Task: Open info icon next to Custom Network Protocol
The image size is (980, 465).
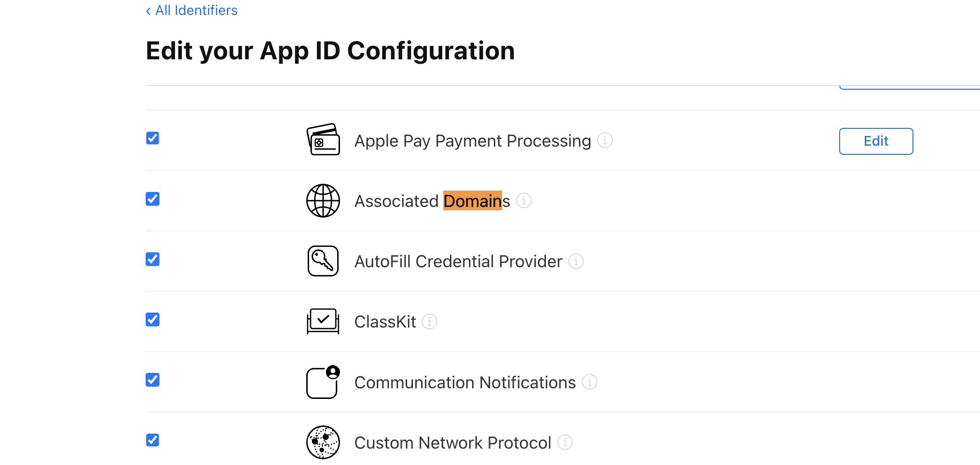Action: 565,442
